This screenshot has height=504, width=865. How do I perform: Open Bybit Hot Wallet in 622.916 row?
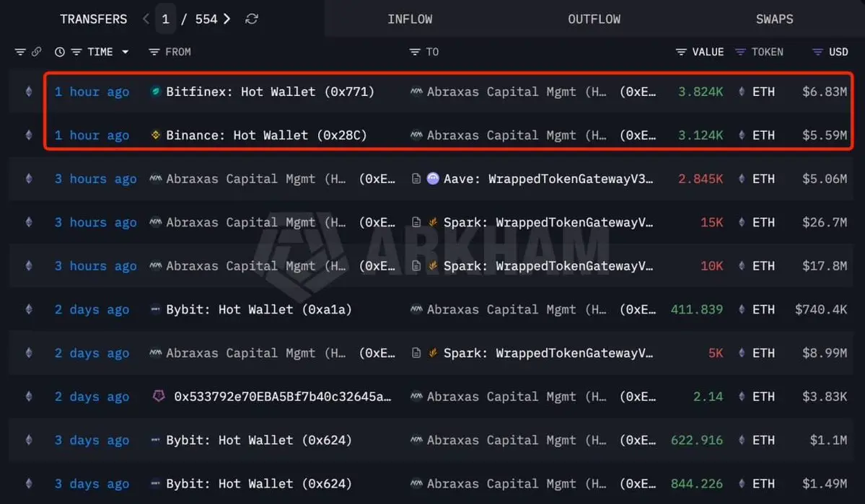point(259,440)
